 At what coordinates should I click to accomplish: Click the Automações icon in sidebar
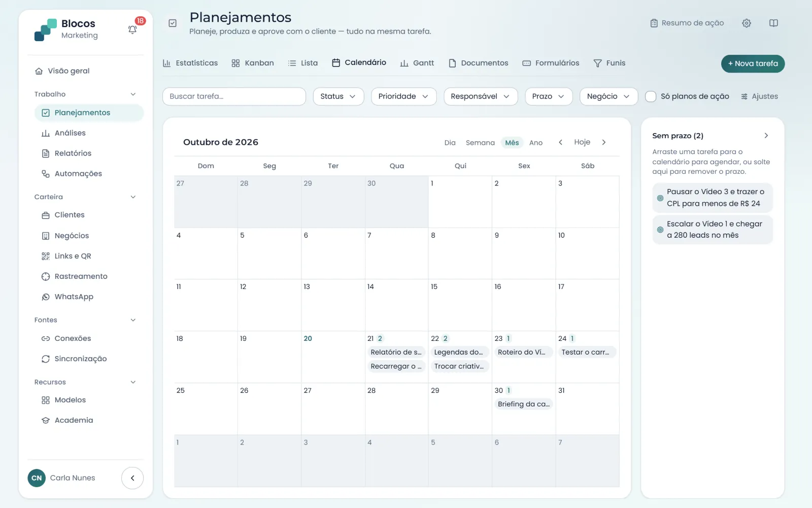(46, 174)
